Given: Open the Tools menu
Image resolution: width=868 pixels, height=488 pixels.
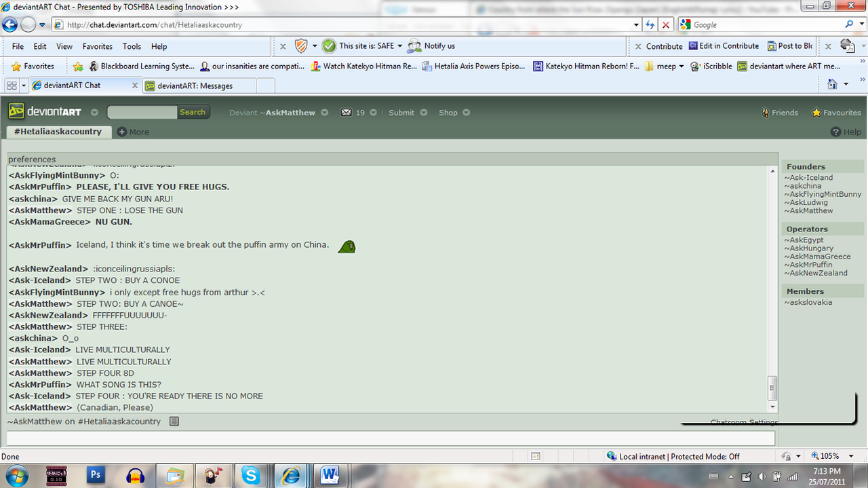Looking at the screenshot, I should (132, 46).
